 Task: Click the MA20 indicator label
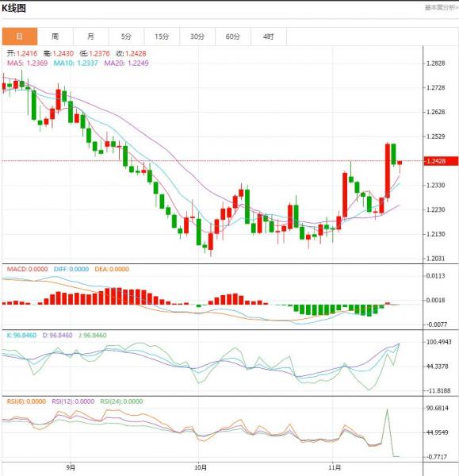(126, 63)
